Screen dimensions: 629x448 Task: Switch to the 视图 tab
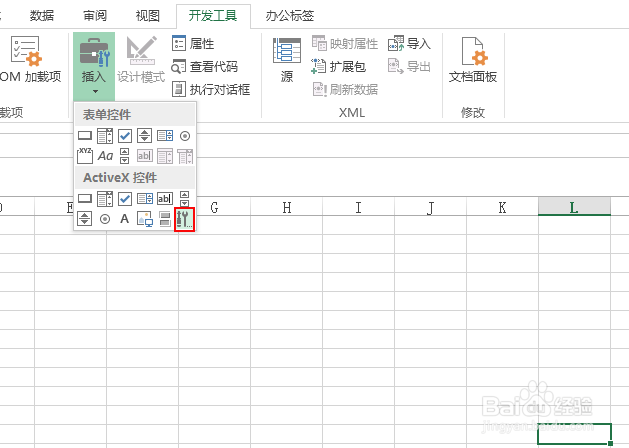pyautogui.click(x=148, y=16)
